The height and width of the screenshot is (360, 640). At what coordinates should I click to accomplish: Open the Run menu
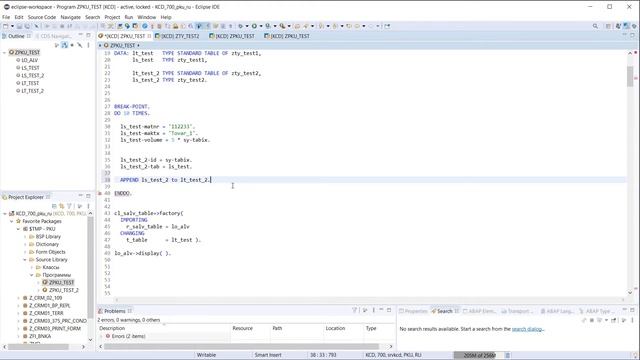tap(129, 17)
